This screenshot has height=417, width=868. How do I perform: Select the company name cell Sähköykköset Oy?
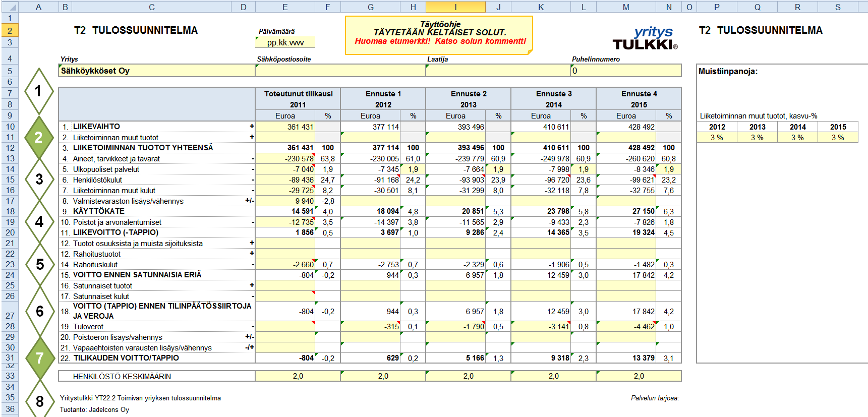(x=157, y=71)
